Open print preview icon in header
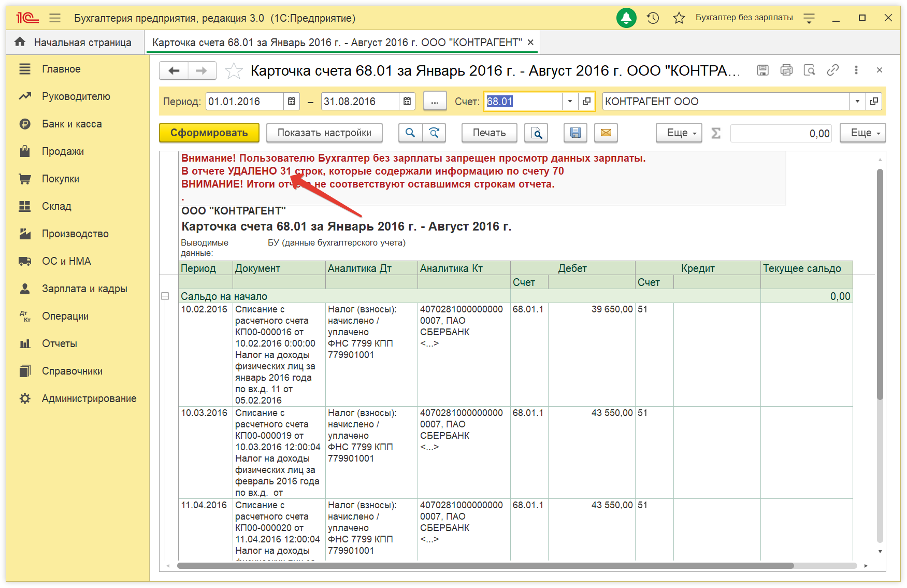 tap(809, 70)
